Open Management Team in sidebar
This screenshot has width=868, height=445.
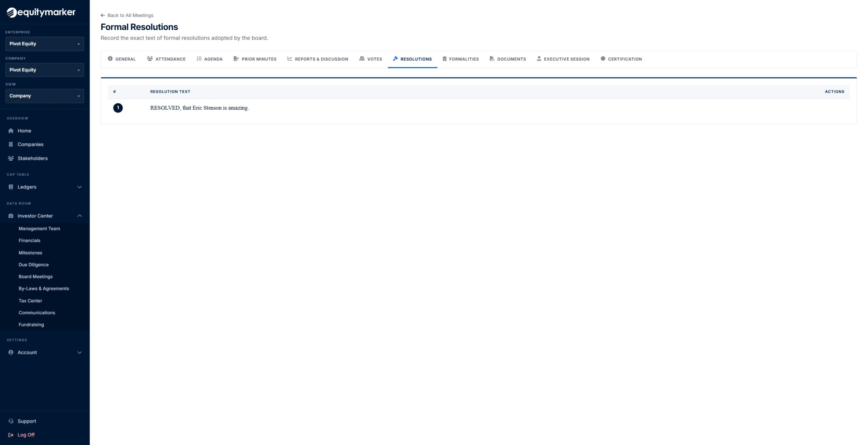click(39, 229)
